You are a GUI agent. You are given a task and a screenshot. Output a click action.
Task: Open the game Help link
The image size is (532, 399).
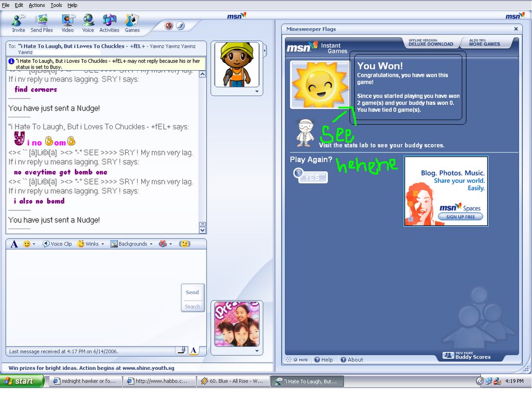pyautogui.click(x=323, y=360)
